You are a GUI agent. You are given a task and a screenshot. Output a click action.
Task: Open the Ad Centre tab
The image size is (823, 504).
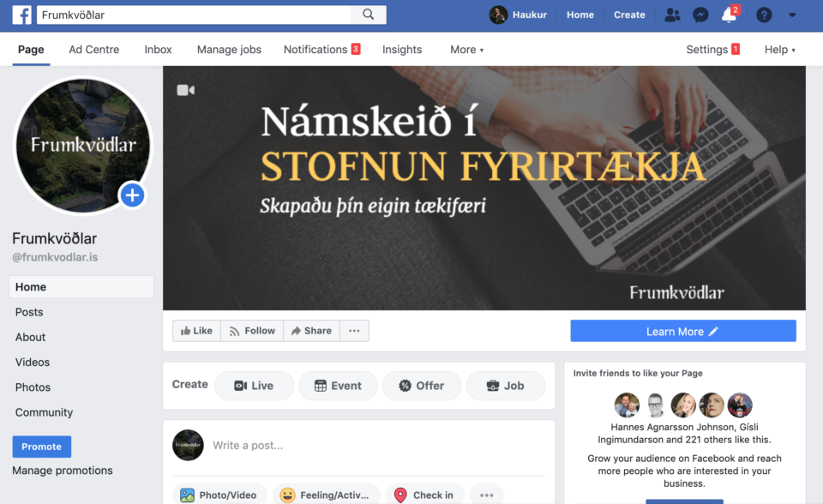(94, 50)
